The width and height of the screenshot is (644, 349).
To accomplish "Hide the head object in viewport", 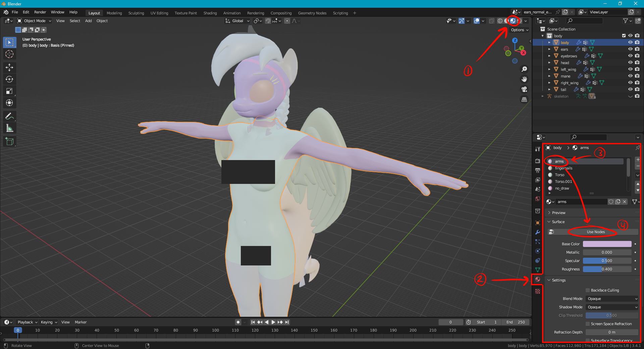I will (x=630, y=62).
